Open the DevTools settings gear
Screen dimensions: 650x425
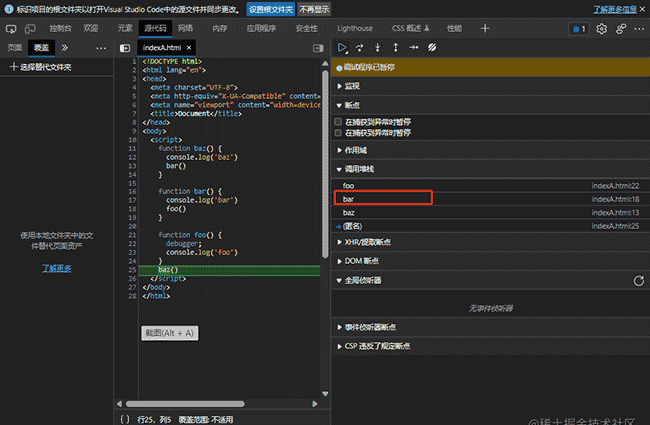click(x=601, y=29)
